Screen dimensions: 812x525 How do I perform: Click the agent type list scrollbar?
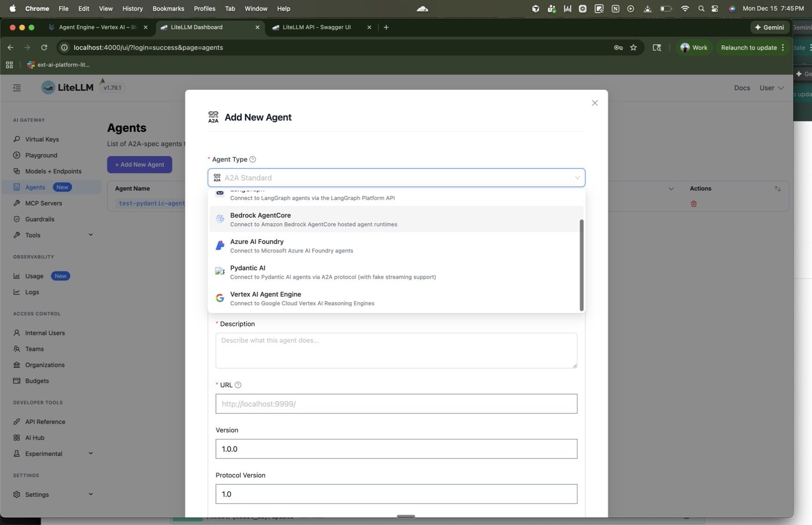click(581, 265)
